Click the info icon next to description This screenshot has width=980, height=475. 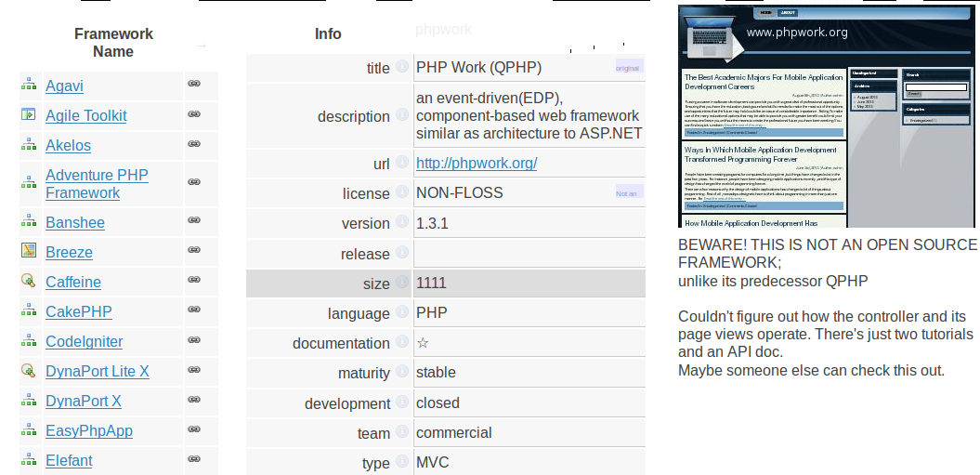(x=402, y=114)
